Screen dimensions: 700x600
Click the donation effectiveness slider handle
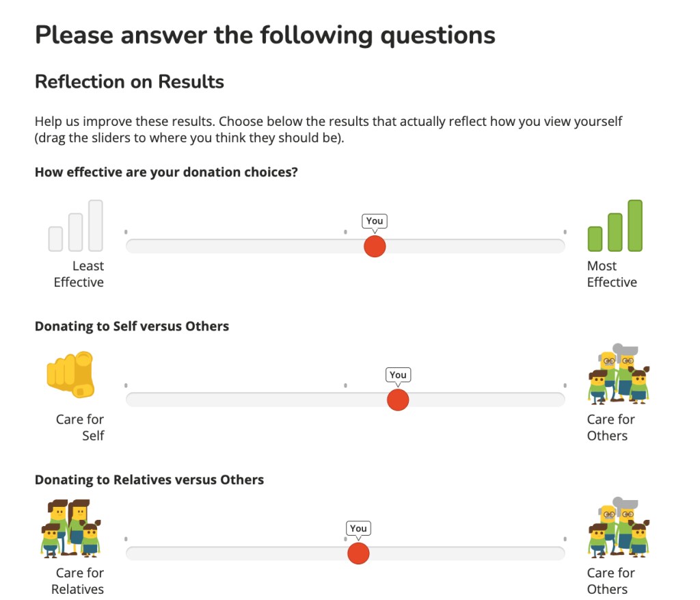(x=375, y=246)
